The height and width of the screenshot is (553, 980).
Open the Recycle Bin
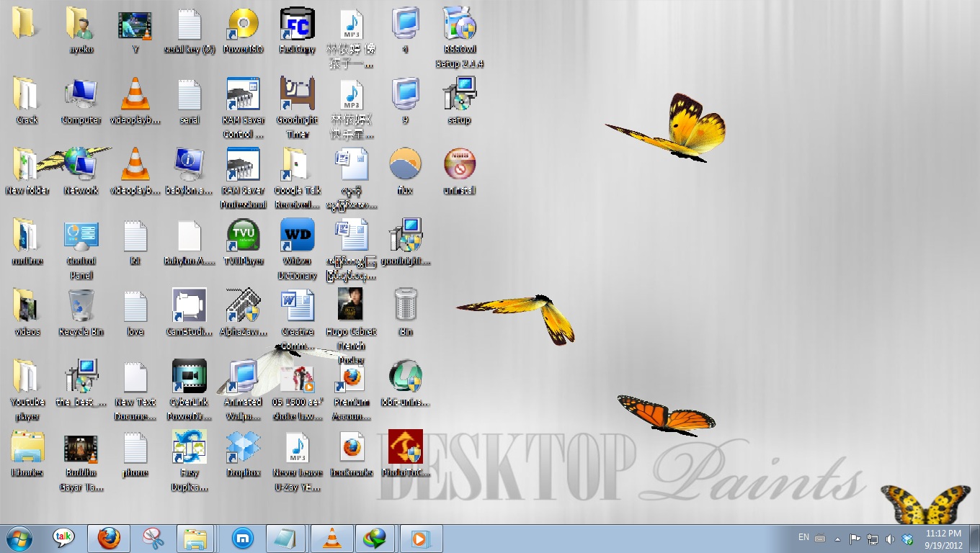81,304
